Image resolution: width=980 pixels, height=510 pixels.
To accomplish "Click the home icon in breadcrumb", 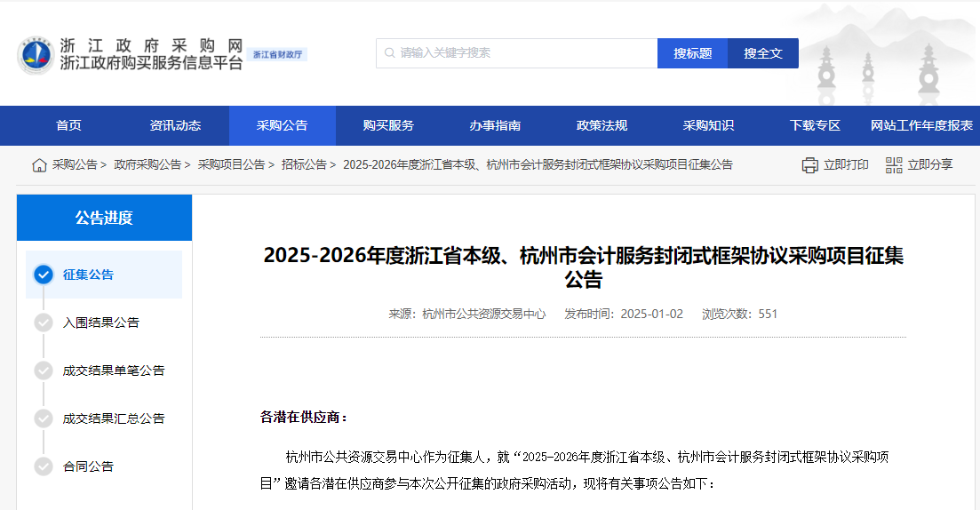I will [x=39, y=165].
